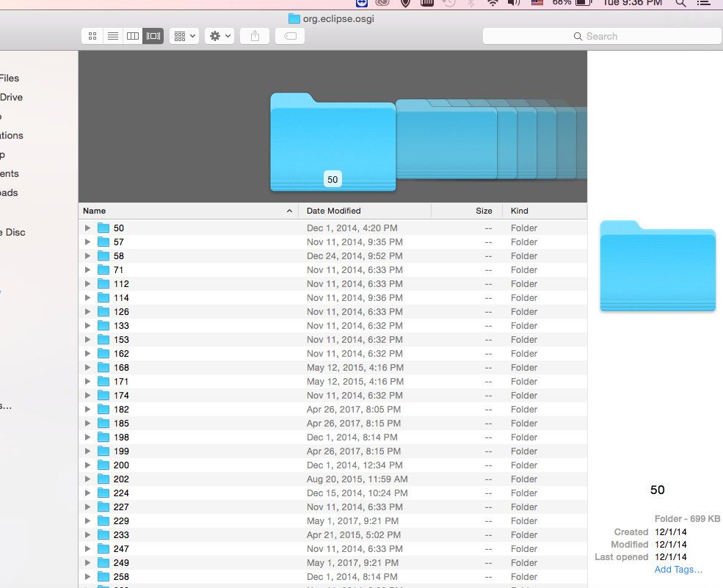Viewport: 723px width, 588px height.
Task: Click the Add Tags link
Action: [x=678, y=570]
